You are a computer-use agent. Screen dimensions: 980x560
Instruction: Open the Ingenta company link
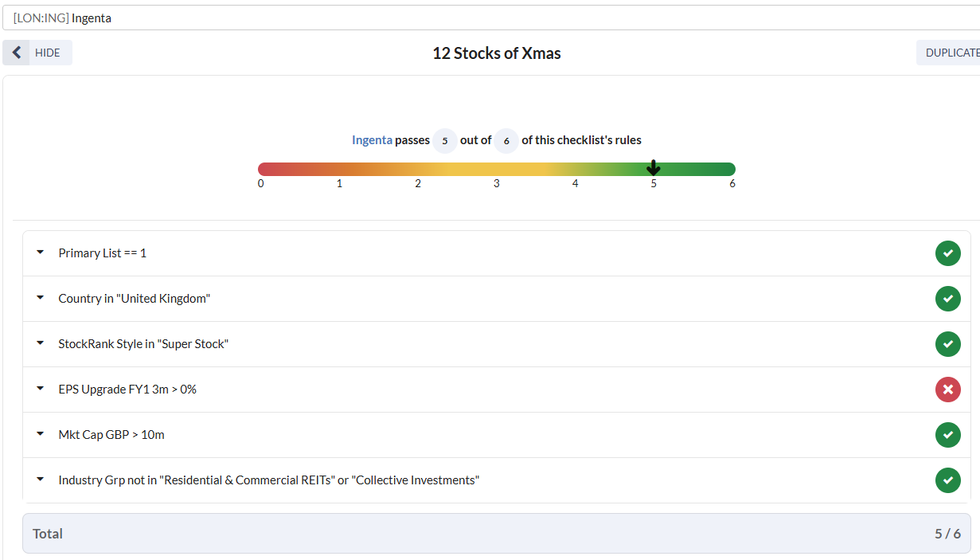(x=372, y=140)
